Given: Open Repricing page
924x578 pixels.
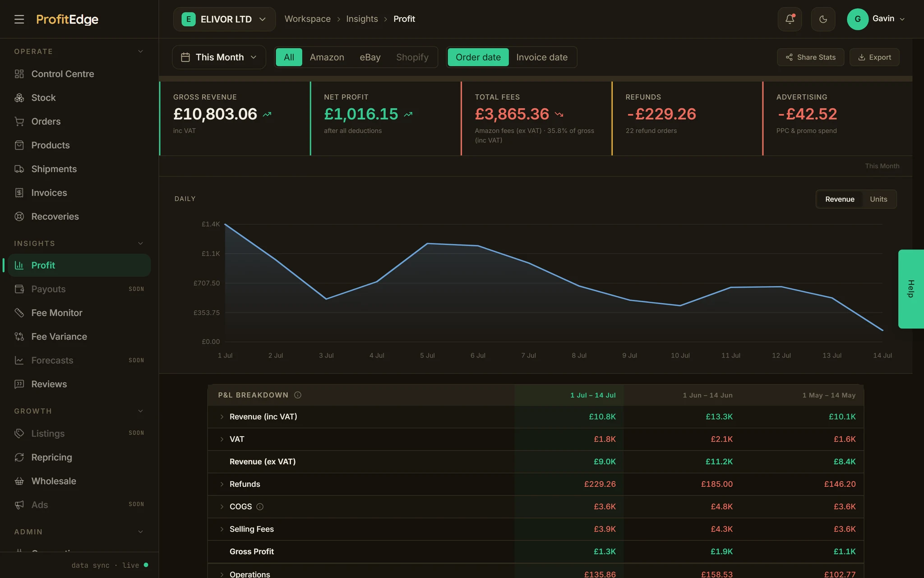Looking at the screenshot, I should point(79,457).
